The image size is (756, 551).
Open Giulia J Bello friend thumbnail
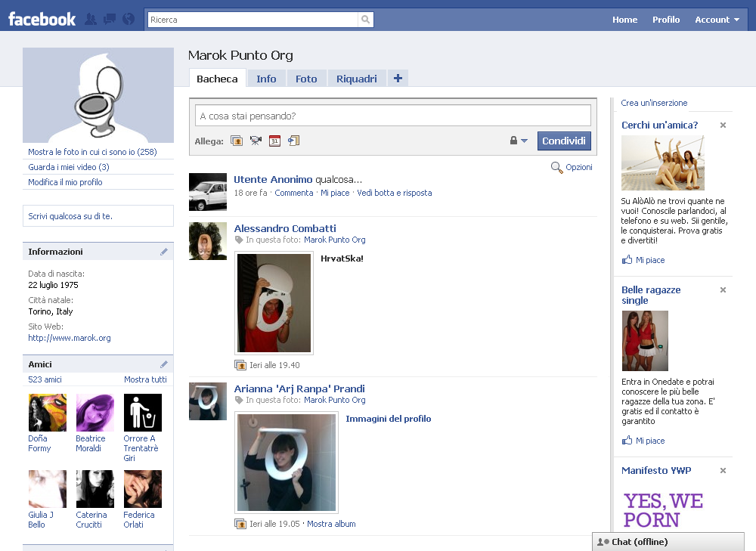click(x=47, y=489)
